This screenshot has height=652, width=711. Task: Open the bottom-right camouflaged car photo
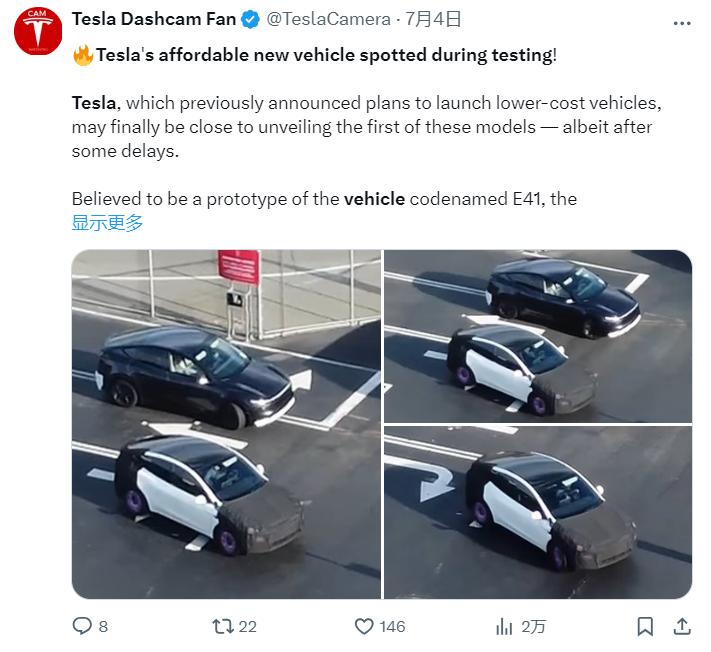pyautogui.click(x=538, y=512)
